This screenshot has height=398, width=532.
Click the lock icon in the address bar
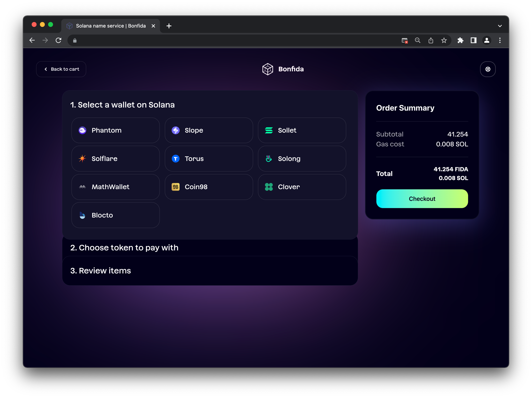[x=75, y=40]
